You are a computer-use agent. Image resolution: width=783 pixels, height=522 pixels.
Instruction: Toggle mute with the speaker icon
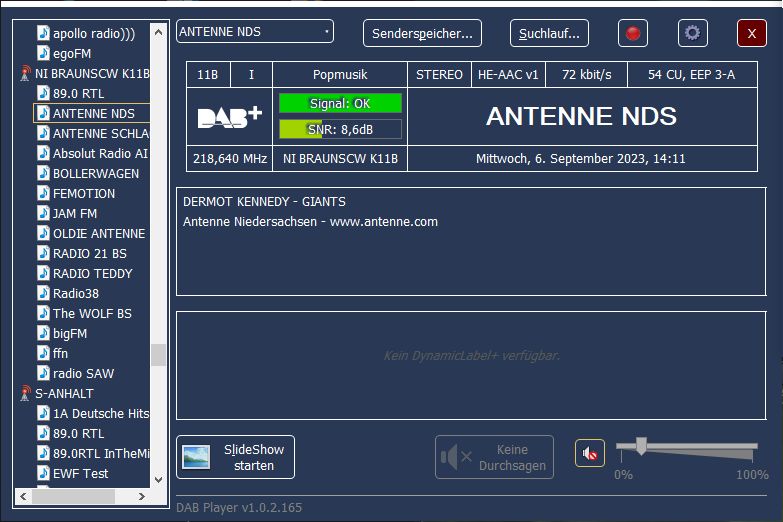[x=590, y=454]
